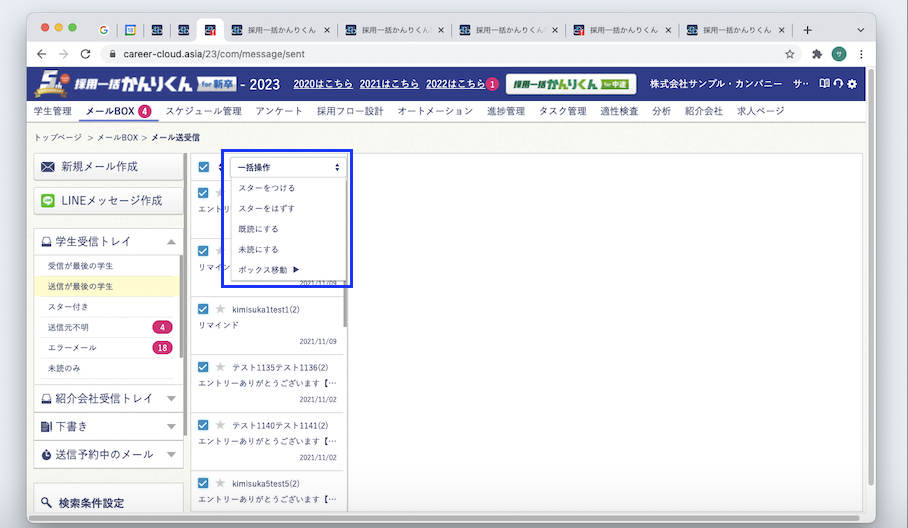Click the 採用一括かんりくん for 中途 banner
The height and width of the screenshot is (528, 908).
(x=571, y=84)
